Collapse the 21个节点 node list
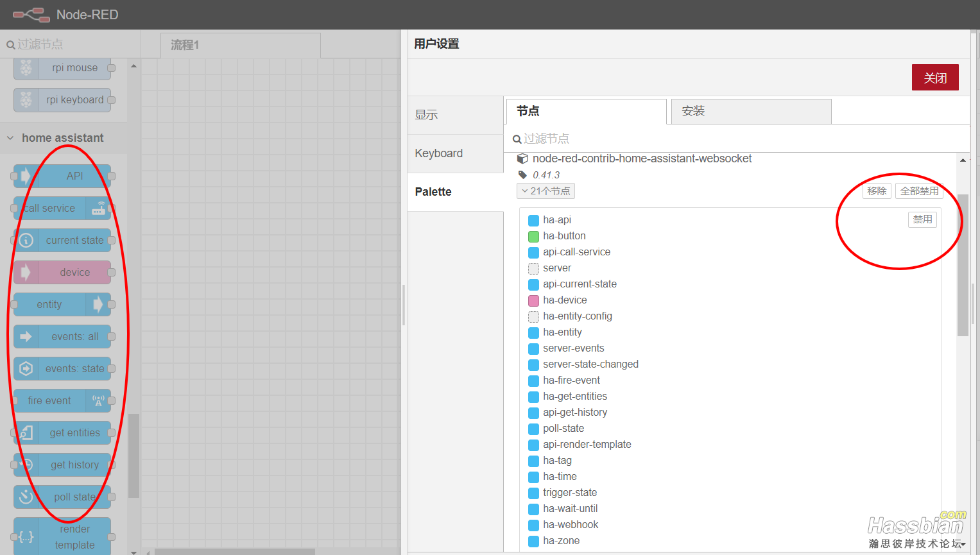The height and width of the screenshot is (555, 980). (546, 191)
